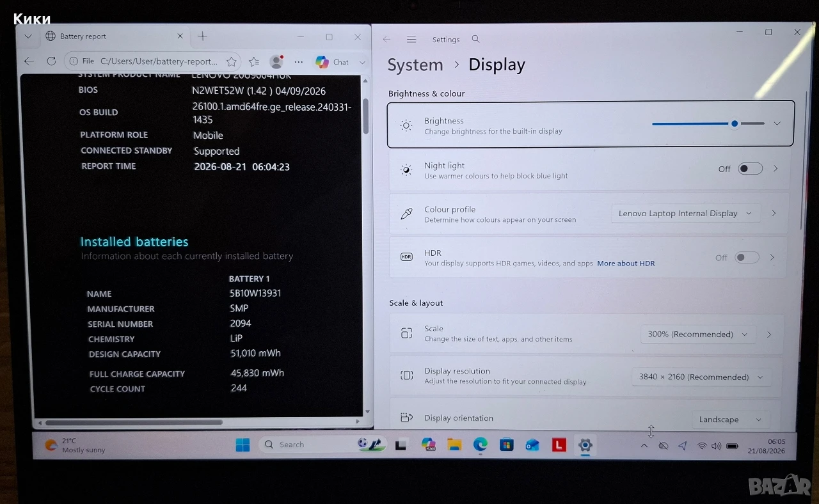Select the Battery report tab
This screenshot has height=504, width=819.
(x=115, y=36)
